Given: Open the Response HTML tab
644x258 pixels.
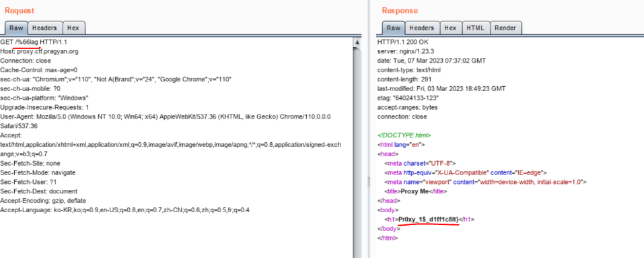Looking at the screenshot, I should (x=476, y=28).
